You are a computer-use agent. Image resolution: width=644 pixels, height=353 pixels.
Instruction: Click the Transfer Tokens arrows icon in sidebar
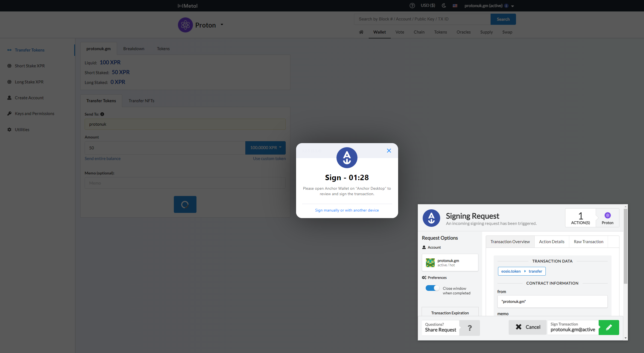9,50
